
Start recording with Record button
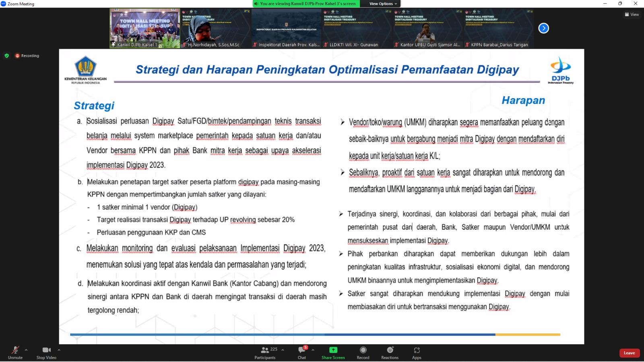click(363, 351)
